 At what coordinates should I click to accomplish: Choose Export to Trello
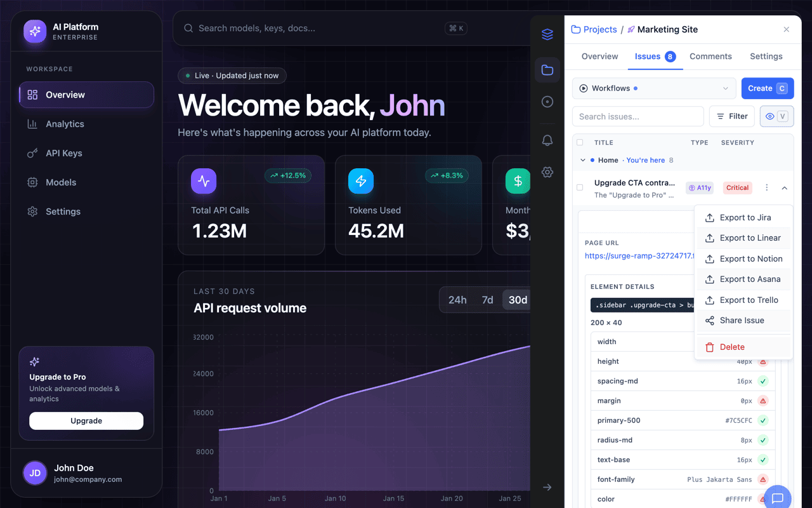[743, 300]
